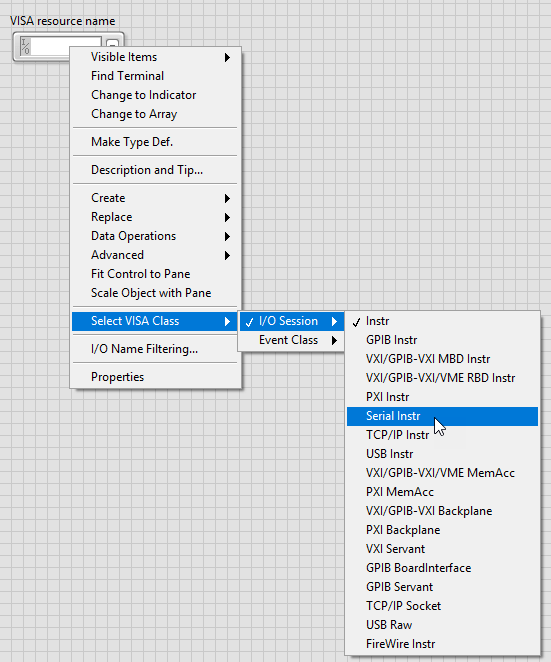Expand the Create submenu

(156, 198)
